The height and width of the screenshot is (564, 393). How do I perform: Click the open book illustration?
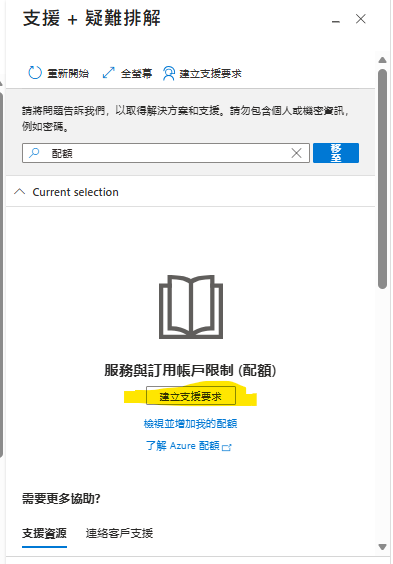tap(191, 307)
